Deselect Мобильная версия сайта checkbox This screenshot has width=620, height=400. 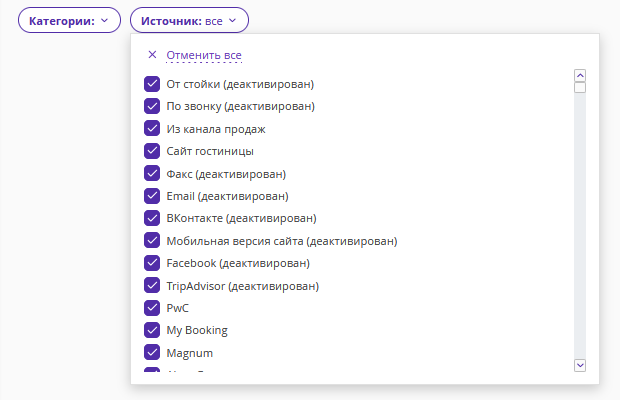pyautogui.click(x=153, y=241)
